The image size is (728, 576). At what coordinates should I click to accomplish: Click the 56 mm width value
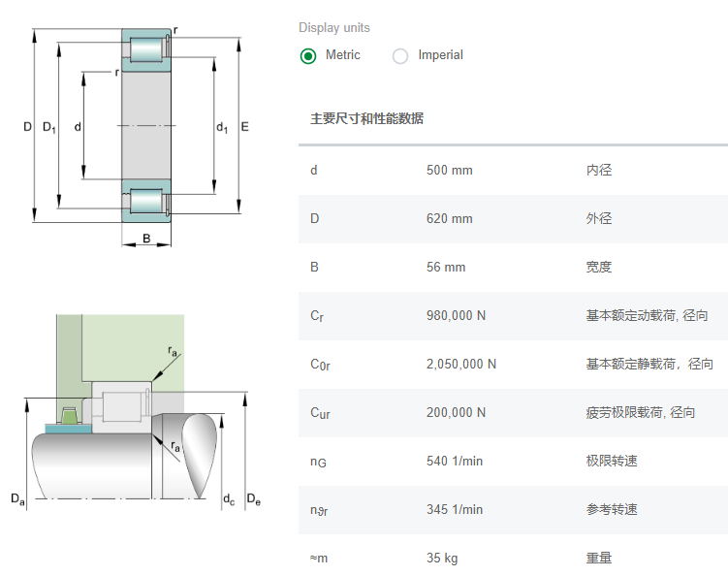click(x=446, y=268)
